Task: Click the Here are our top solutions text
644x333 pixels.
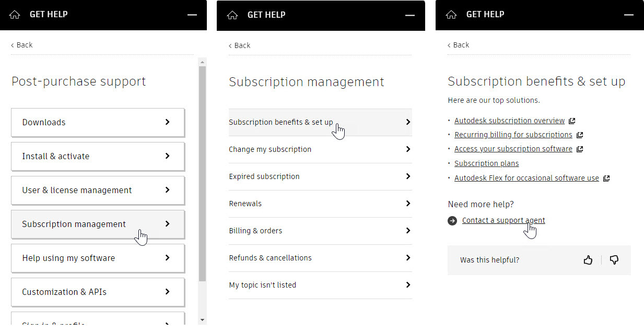Action: [494, 100]
